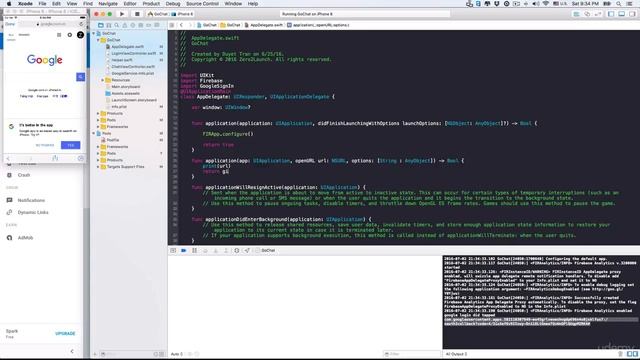Open the Issue navigator warning icon
This screenshot has width=640, height=360.
pos(124,25)
